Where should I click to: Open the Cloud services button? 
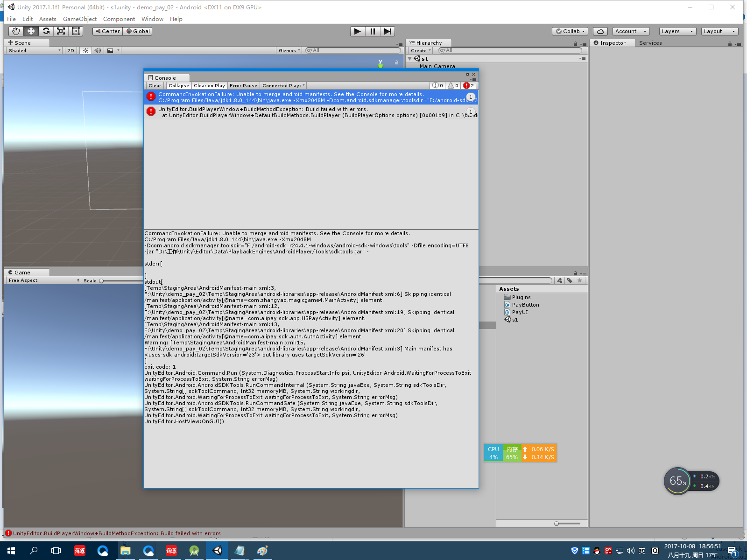click(600, 31)
